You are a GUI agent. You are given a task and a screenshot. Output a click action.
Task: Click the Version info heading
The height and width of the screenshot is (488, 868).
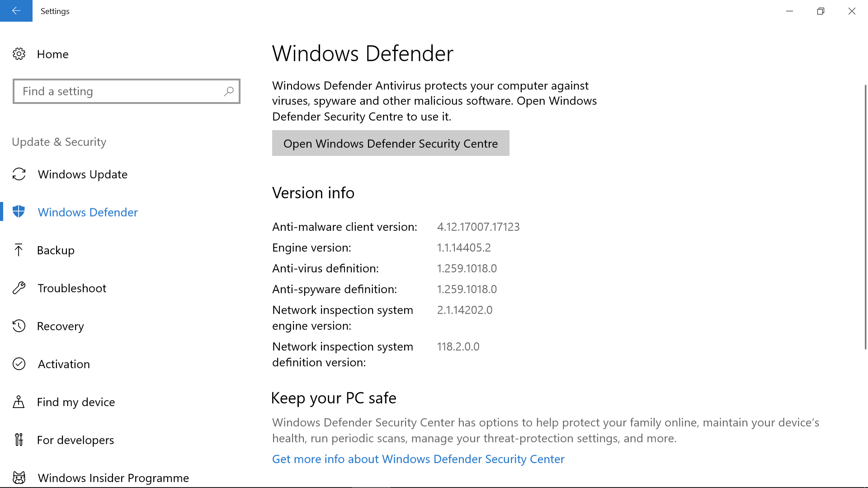[x=313, y=193]
